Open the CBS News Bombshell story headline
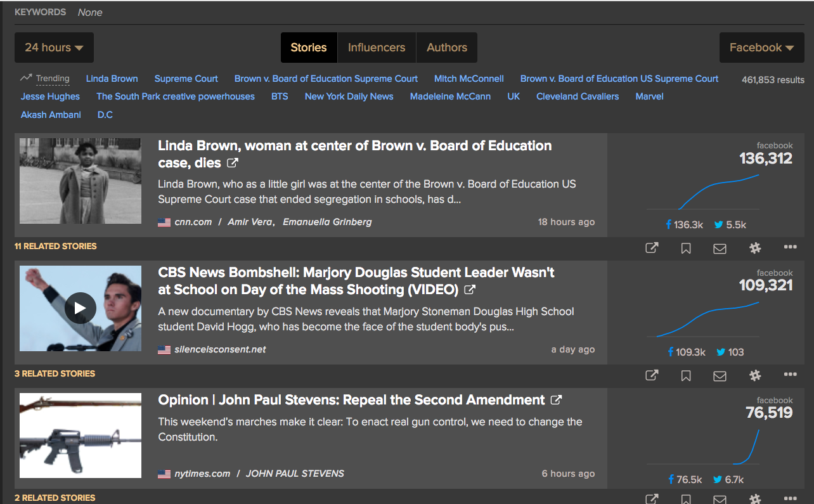 pos(356,281)
